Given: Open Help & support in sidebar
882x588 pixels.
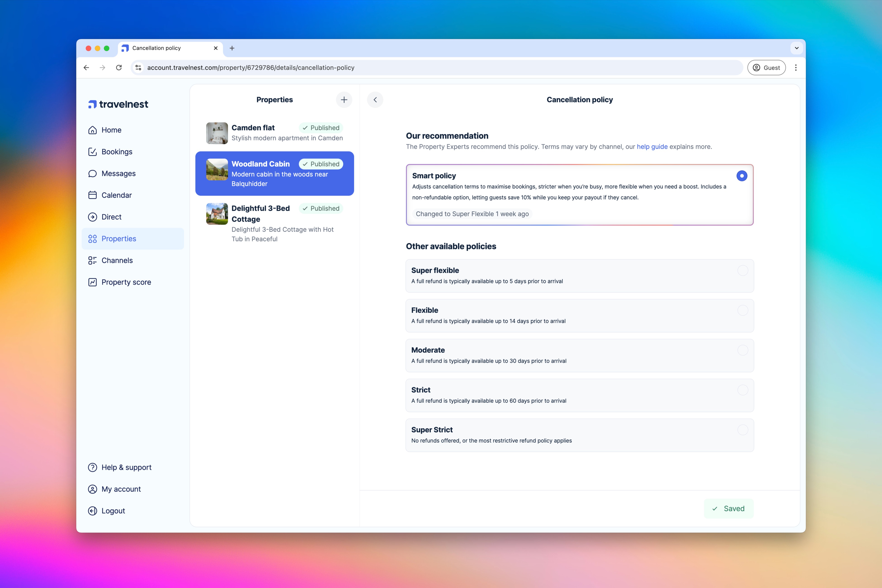Looking at the screenshot, I should point(126,467).
